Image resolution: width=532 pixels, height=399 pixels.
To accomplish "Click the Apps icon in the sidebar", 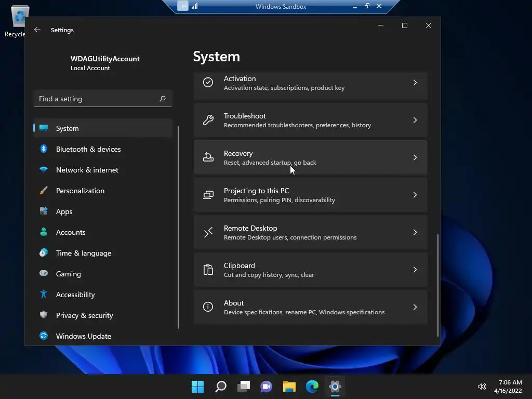I will coord(44,211).
